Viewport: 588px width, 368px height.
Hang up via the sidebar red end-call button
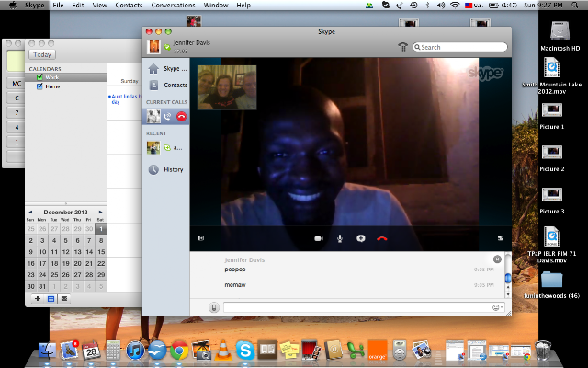[x=181, y=117]
